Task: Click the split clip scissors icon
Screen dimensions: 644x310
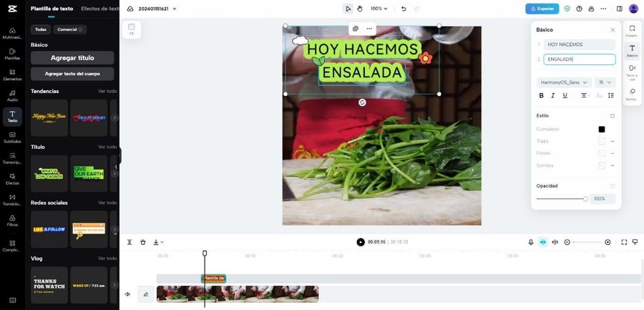Action: (130, 242)
